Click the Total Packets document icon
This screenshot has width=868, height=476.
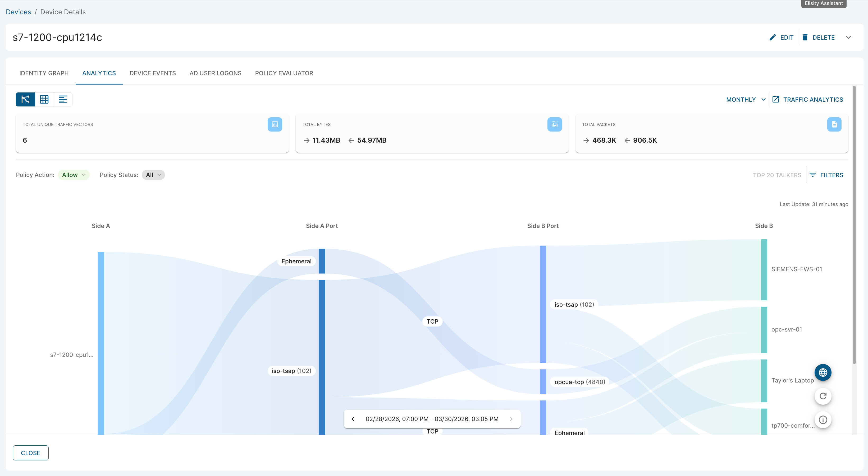pyautogui.click(x=834, y=124)
